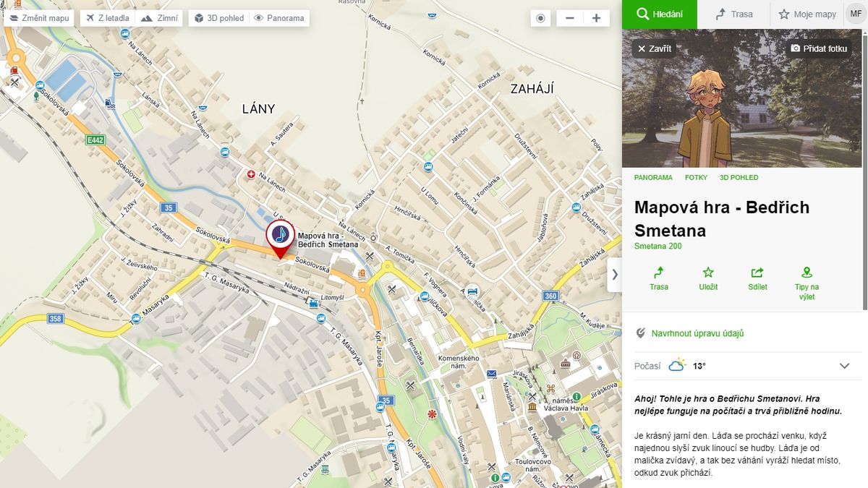Select the garden ornament icon near Jiráskova

pos(550,389)
